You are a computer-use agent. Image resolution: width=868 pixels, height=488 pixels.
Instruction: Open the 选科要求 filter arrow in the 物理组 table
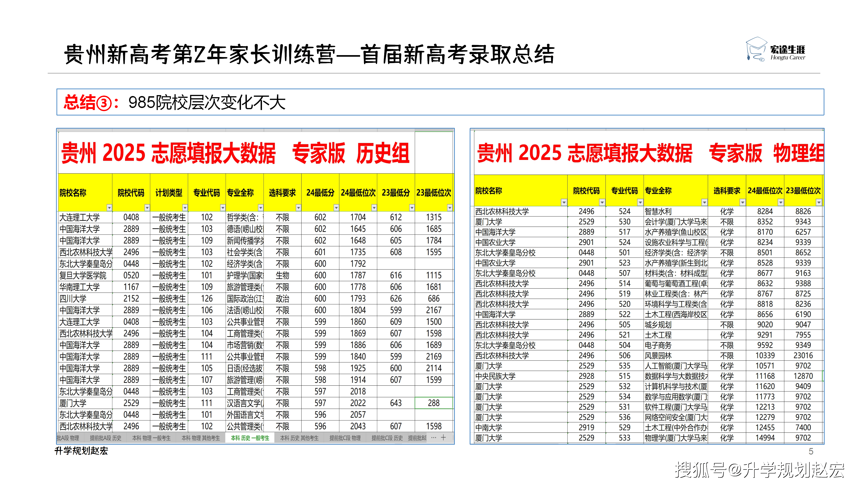point(742,202)
